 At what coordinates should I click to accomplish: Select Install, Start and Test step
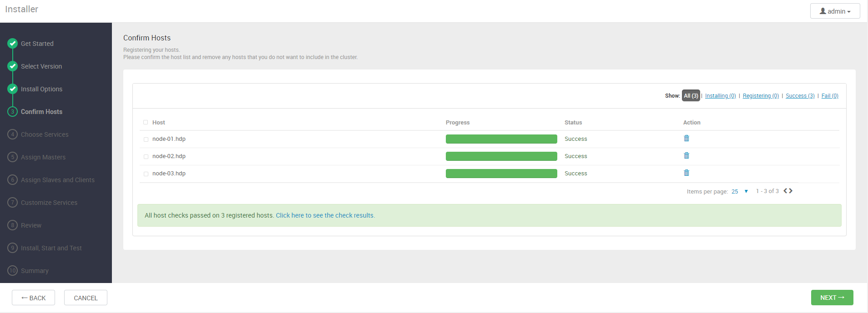tap(51, 248)
